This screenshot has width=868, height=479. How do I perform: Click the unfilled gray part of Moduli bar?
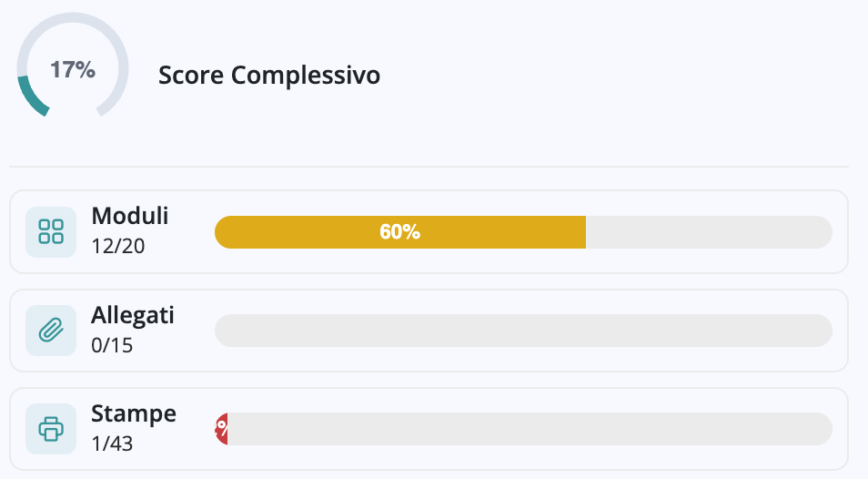click(x=709, y=232)
